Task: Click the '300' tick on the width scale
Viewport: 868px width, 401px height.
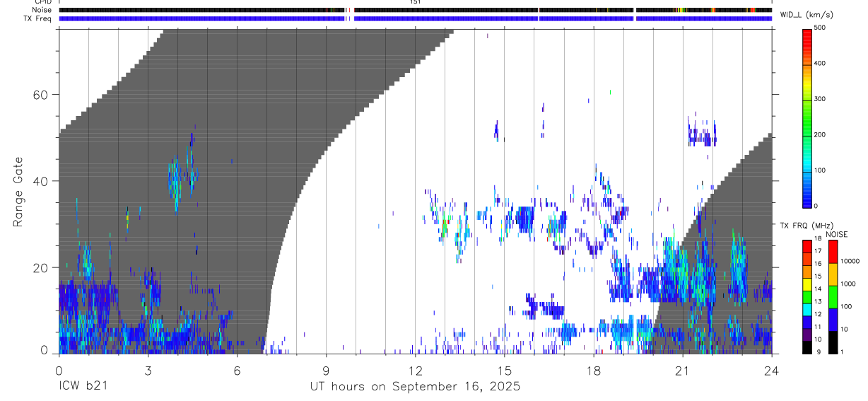Action: coord(820,99)
